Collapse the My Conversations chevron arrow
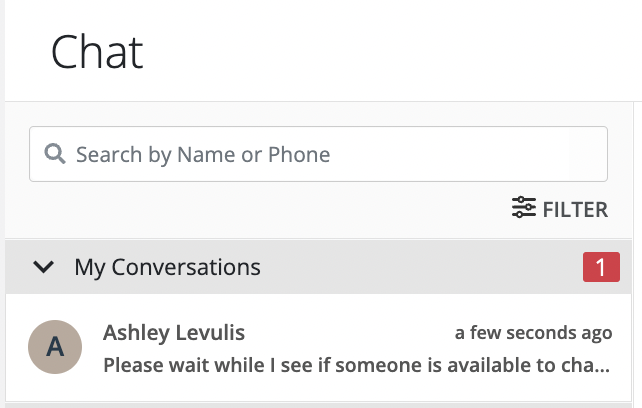Image resolution: width=642 pixels, height=408 pixels. (43, 267)
